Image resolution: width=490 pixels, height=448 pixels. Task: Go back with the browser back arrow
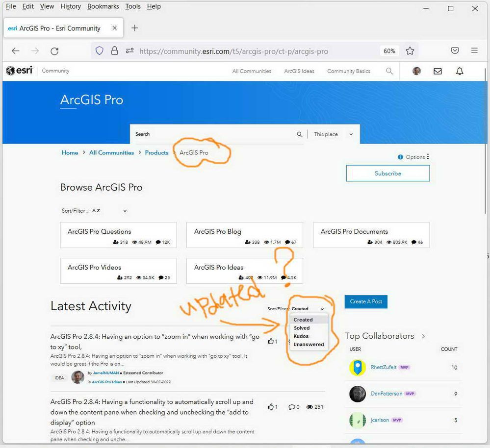click(x=15, y=51)
